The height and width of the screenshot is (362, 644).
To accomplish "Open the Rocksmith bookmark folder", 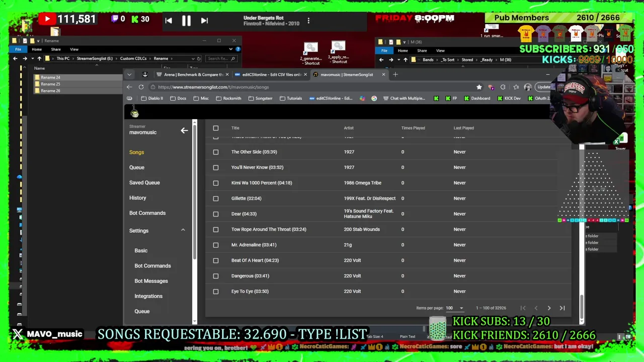I will [228, 99].
